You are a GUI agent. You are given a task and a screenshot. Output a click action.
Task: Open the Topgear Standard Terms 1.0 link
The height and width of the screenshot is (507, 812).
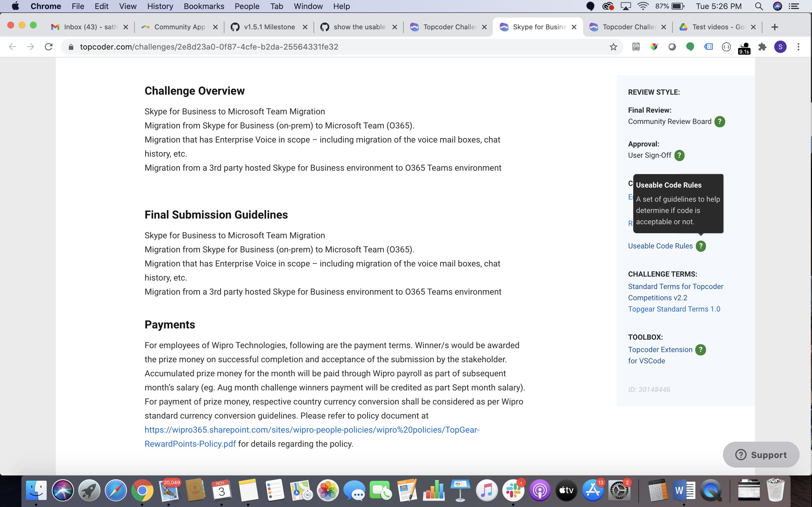click(x=674, y=309)
